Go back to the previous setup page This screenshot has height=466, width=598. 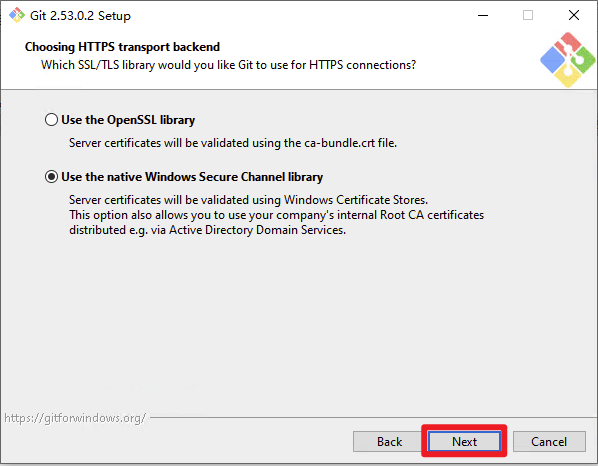(x=389, y=442)
